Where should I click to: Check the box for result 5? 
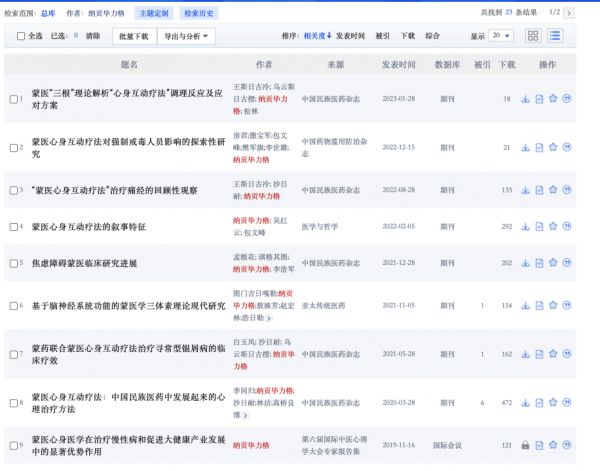pyautogui.click(x=14, y=263)
